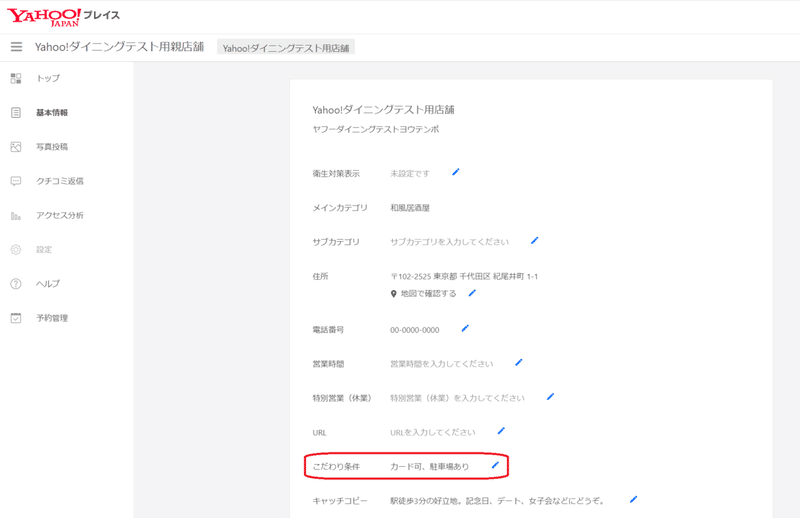Click the キャッチコピー field label
The width and height of the screenshot is (800, 518).
coord(340,501)
